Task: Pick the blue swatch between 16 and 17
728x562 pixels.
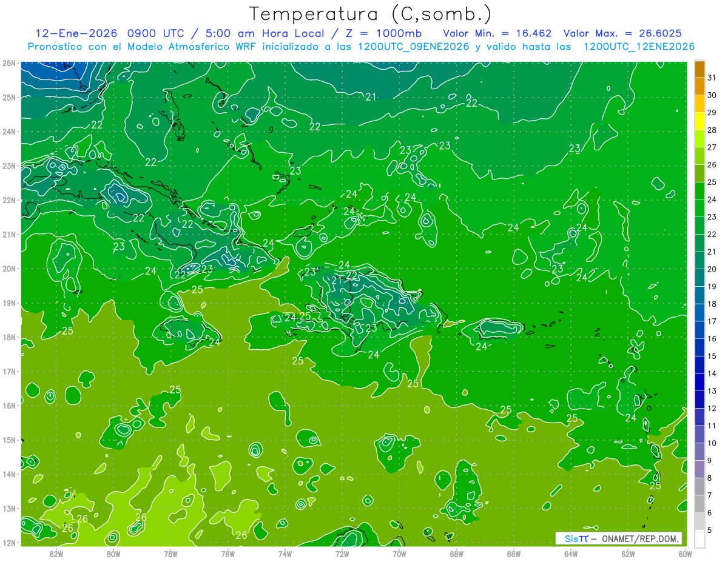Action: 700,330
